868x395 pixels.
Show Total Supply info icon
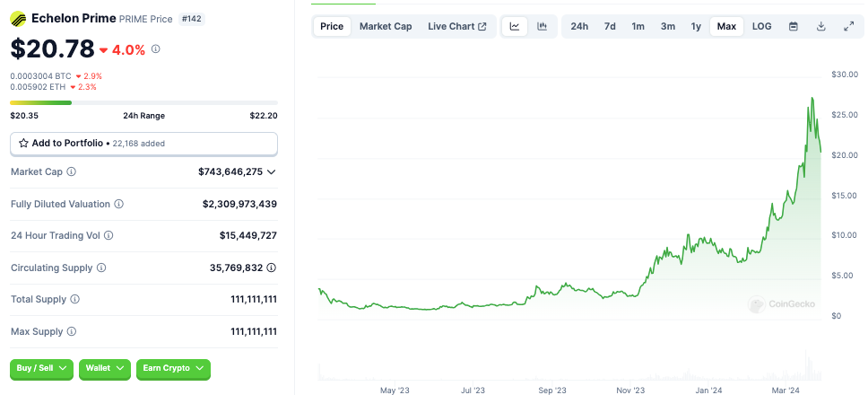[74, 299]
